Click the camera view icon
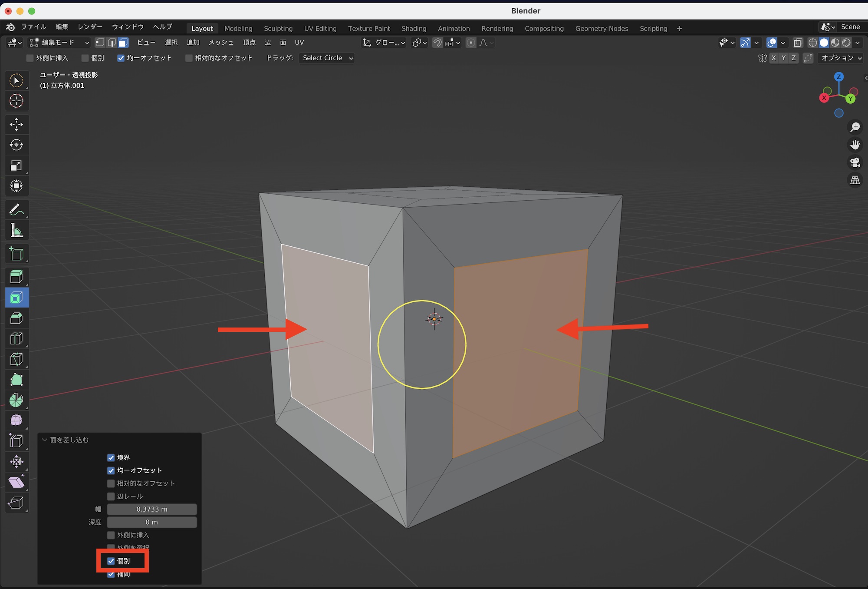 pyautogui.click(x=855, y=162)
